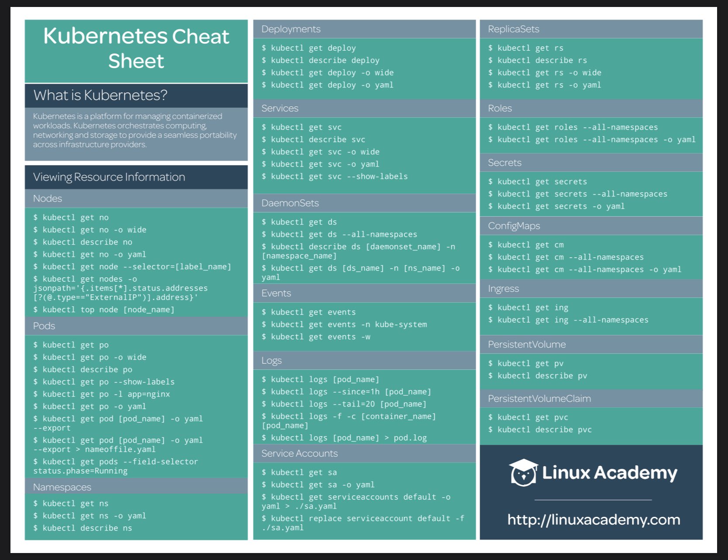Select 'kubectl get secrets --all-namespaces' line
Image resolution: width=728 pixels, height=560 pixels.
point(578,194)
